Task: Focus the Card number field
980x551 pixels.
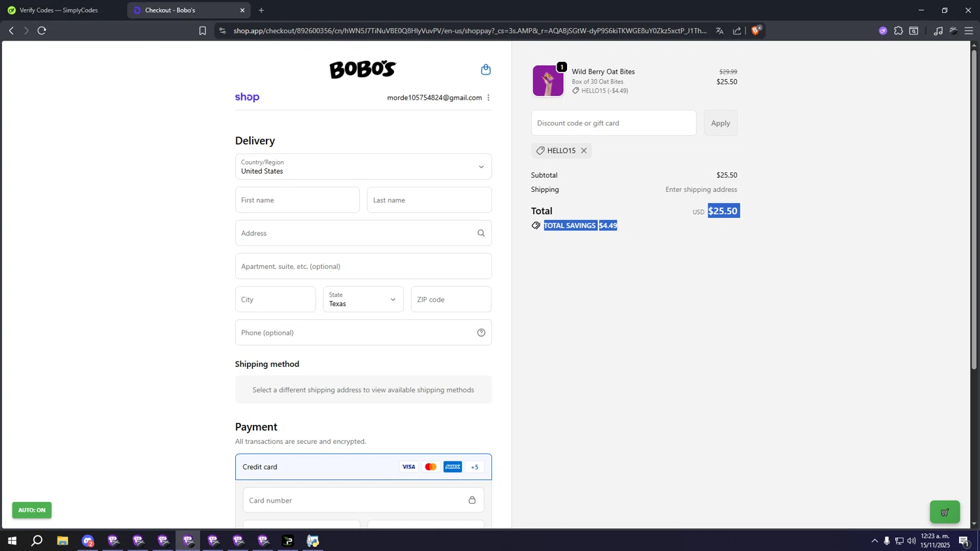Action: (x=363, y=500)
